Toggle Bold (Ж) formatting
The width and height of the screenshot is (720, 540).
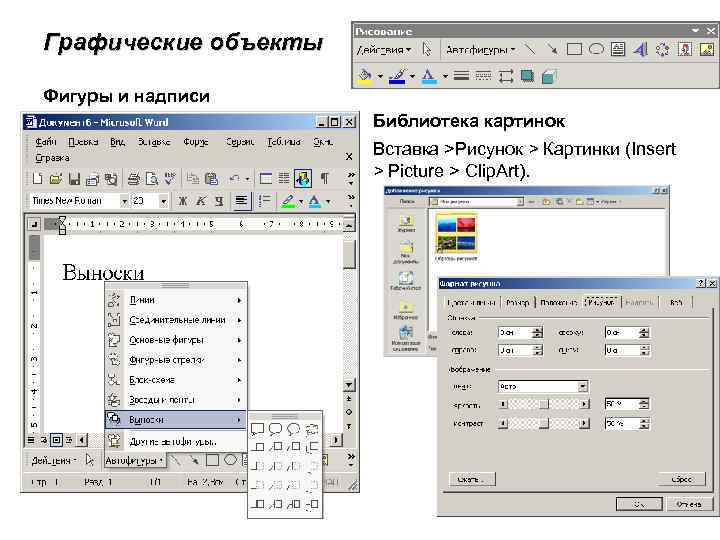(x=183, y=201)
